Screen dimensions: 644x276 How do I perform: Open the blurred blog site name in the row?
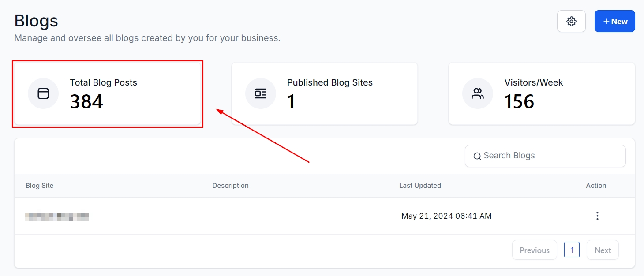point(57,216)
